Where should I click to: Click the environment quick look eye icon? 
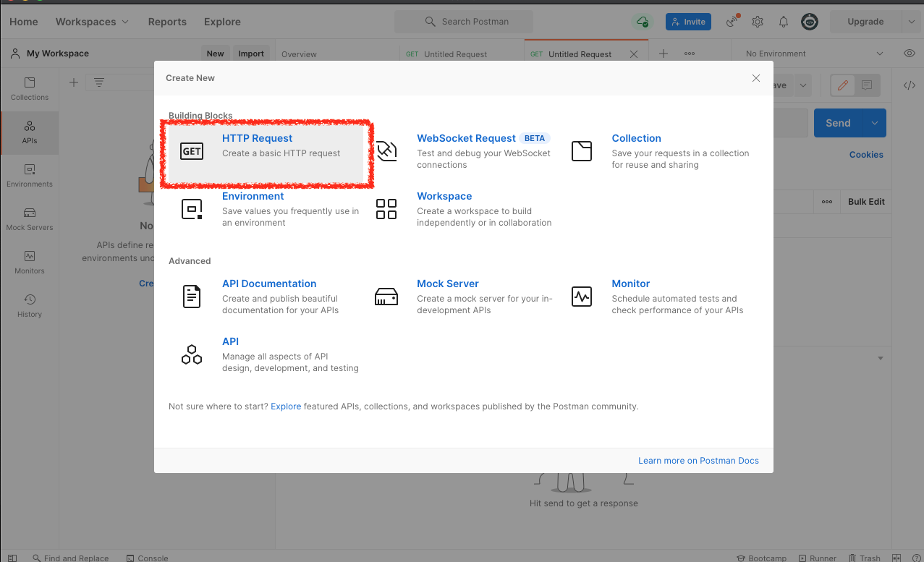click(910, 54)
